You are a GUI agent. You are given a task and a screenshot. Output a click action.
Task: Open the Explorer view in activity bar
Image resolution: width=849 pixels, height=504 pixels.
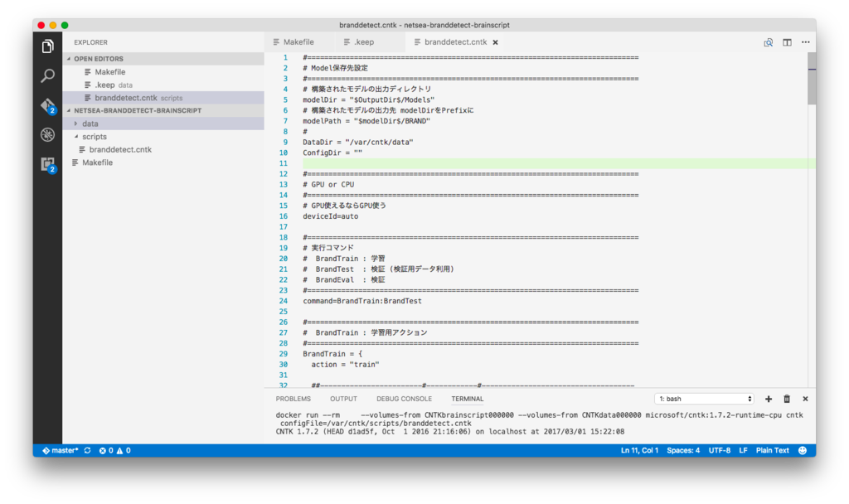[47, 46]
